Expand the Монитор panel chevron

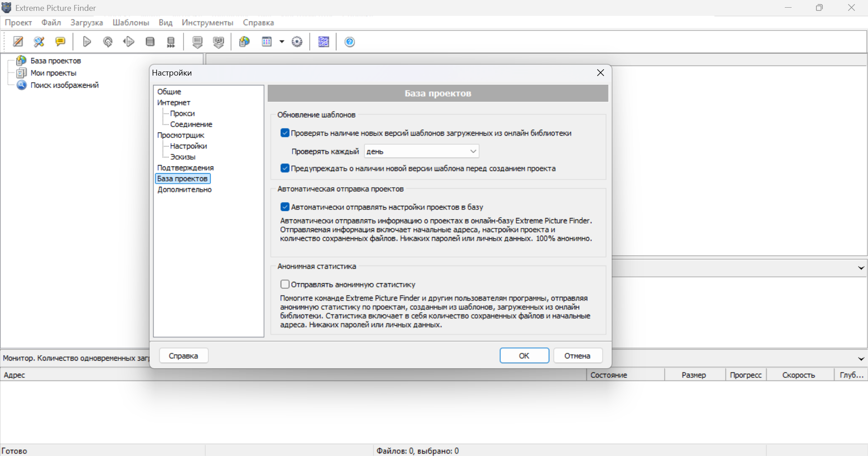861,359
